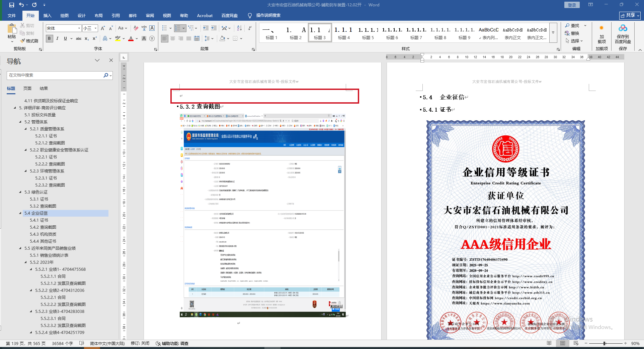This screenshot has height=349, width=644.
Task: Open the 替换 replace tool
Action: [x=572, y=33]
